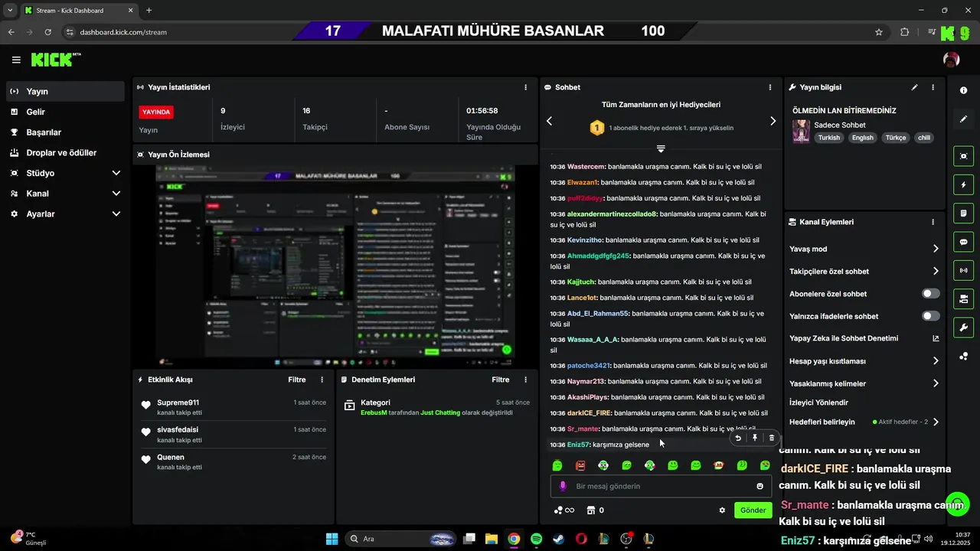Click the Gönder send button
Image resolution: width=980 pixels, height=551 pixels.
tap(753, 510)
